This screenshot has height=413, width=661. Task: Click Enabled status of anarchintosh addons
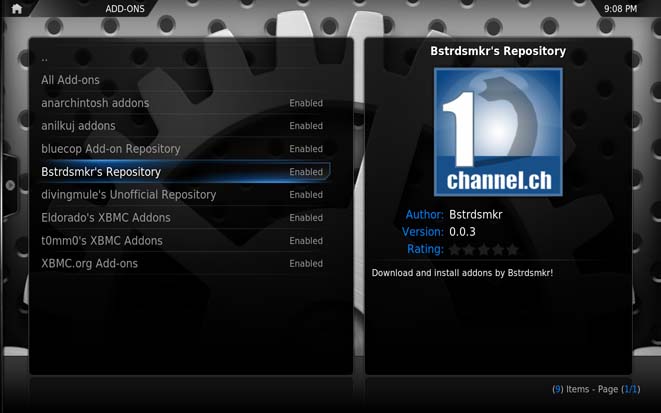point(306,103)
